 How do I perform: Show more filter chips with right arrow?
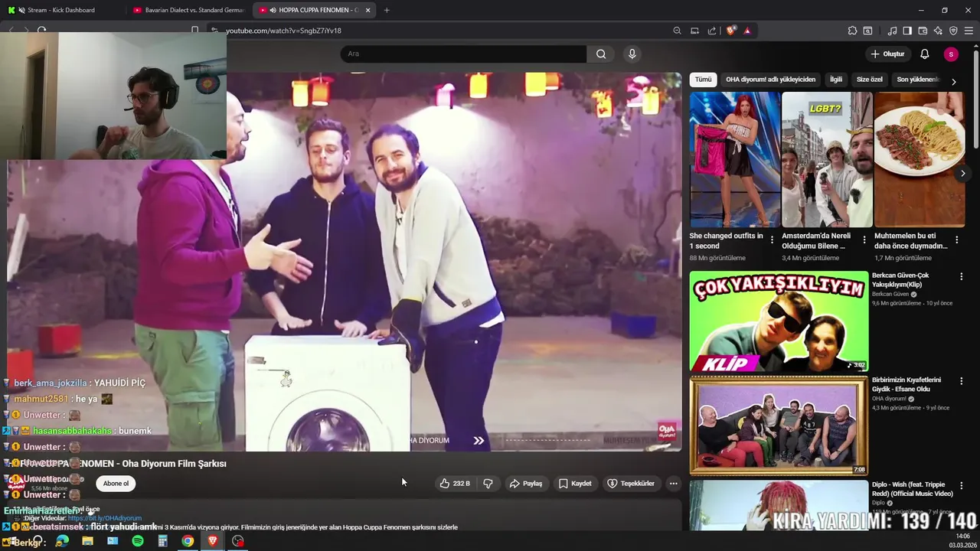[953, 81]
